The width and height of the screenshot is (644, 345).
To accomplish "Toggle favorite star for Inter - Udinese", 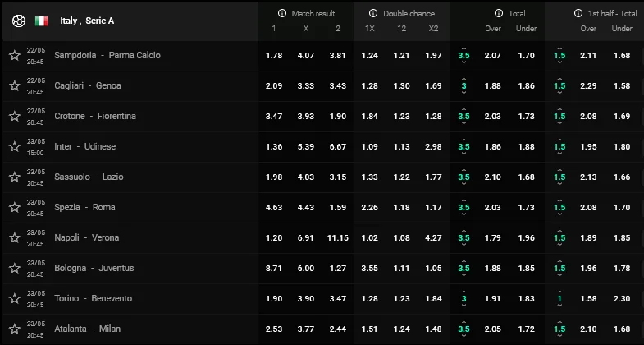I will pyautogui.click(x=14, y=147).
